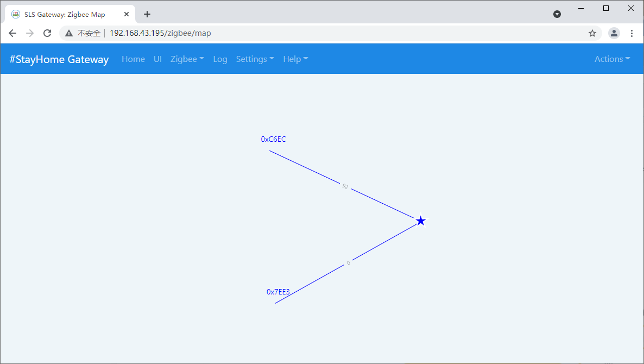The width and height of the screenshot is (644, 364).
Task: Open the Chrome profile avatar icon
Action: [614, 33]
